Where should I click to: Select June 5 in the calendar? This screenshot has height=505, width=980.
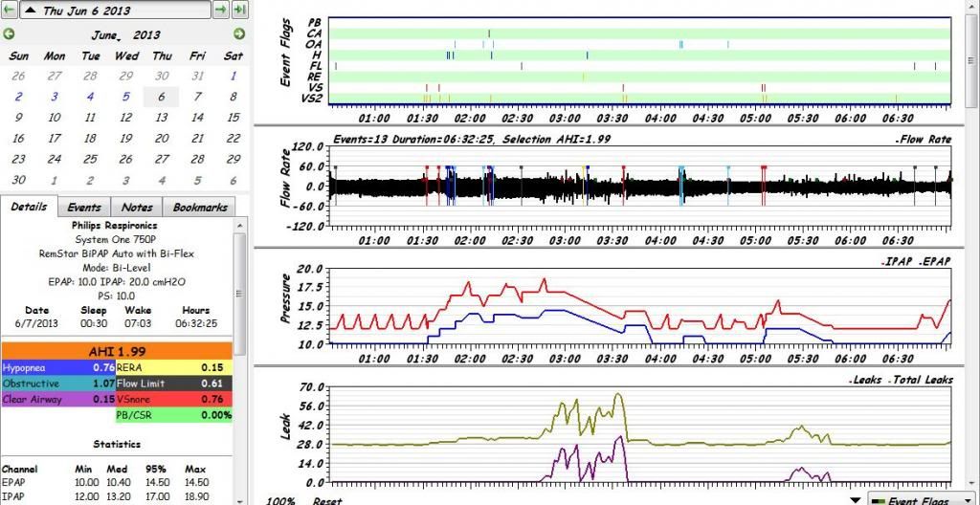[x=126, y=97]
